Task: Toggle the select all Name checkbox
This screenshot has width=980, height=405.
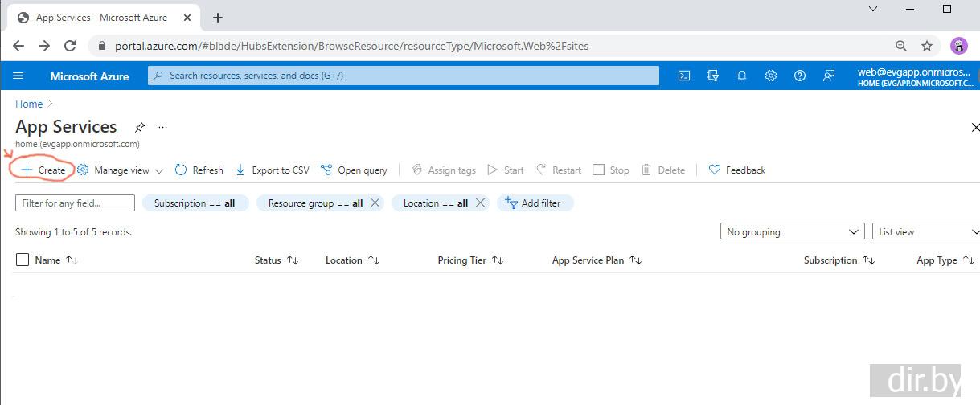Action: [x=23, y=260]
